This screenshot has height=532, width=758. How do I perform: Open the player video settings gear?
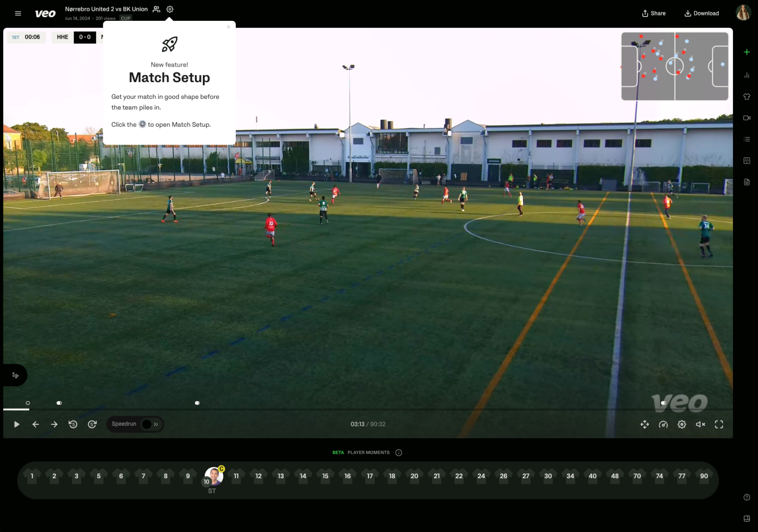(x=682, y=424)
